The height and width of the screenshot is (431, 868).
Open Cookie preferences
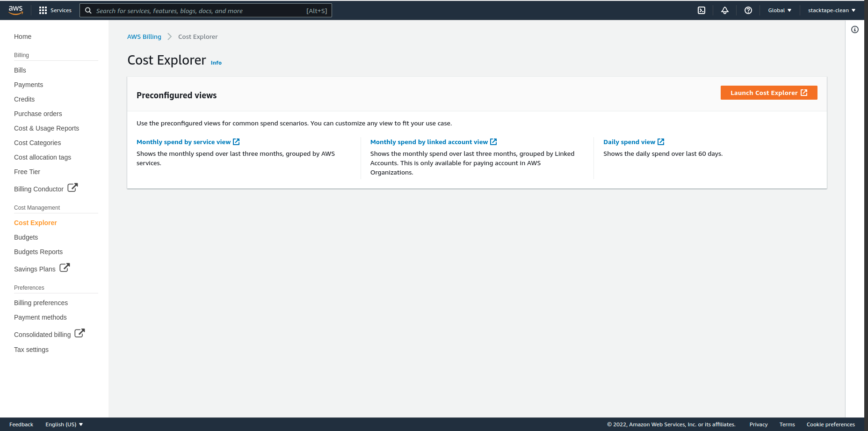click(x=831, y=424)
